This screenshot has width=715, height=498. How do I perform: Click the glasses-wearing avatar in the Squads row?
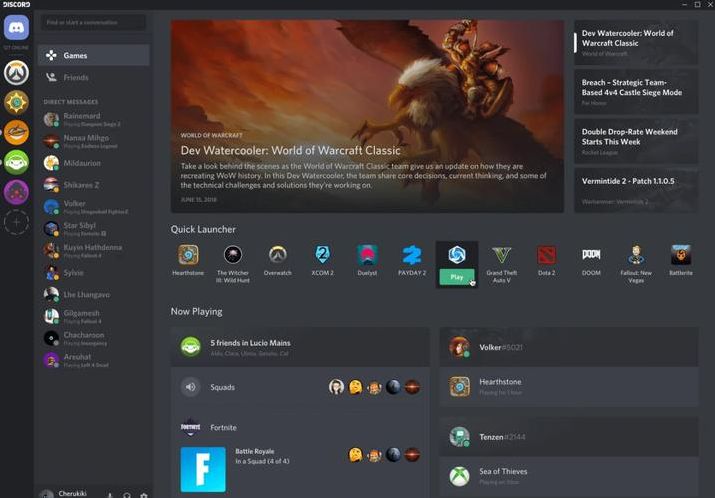click(337, 387)
